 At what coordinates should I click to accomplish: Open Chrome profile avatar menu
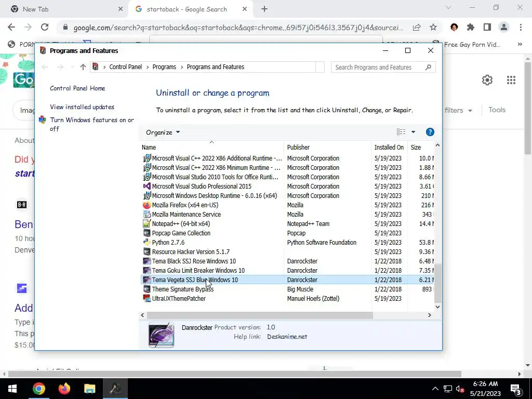[x=504, y=27]
